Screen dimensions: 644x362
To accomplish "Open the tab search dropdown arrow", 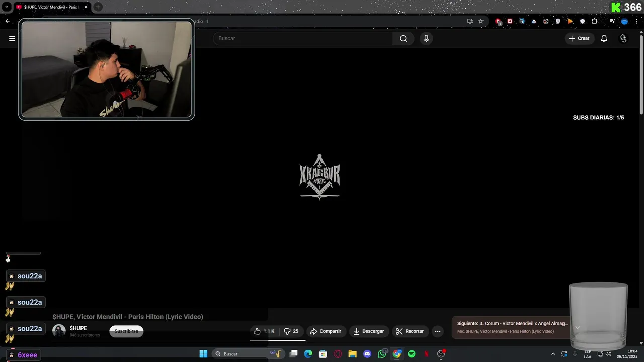I will pos(7,7).
